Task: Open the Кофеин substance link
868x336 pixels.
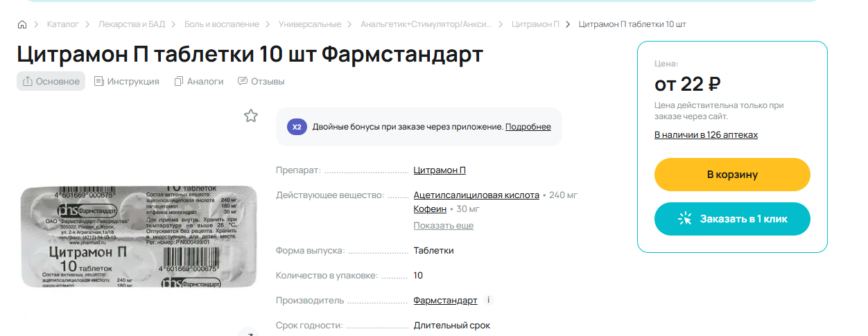Action: 430,209
